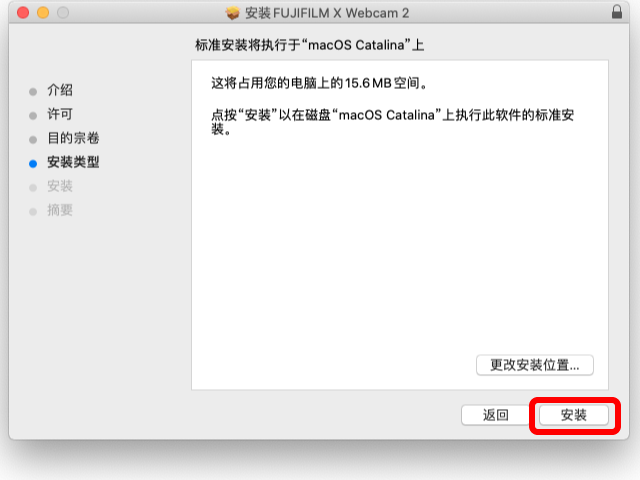The width and height of the screenshot is (640, 480).
Task: Click the heading 标准安装将执行于 macOS Catalina
Action: point(309,45)
